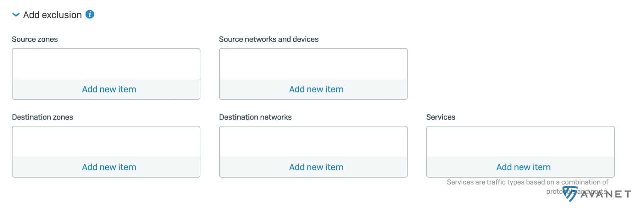Click the info icon beside Add exclusion

[90, 14]
